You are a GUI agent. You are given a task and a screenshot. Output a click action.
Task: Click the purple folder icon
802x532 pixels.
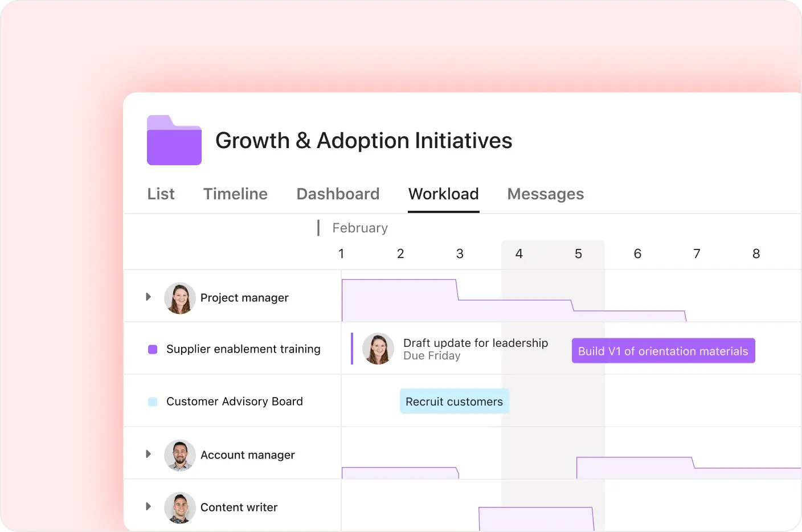(x=174, y=140)
